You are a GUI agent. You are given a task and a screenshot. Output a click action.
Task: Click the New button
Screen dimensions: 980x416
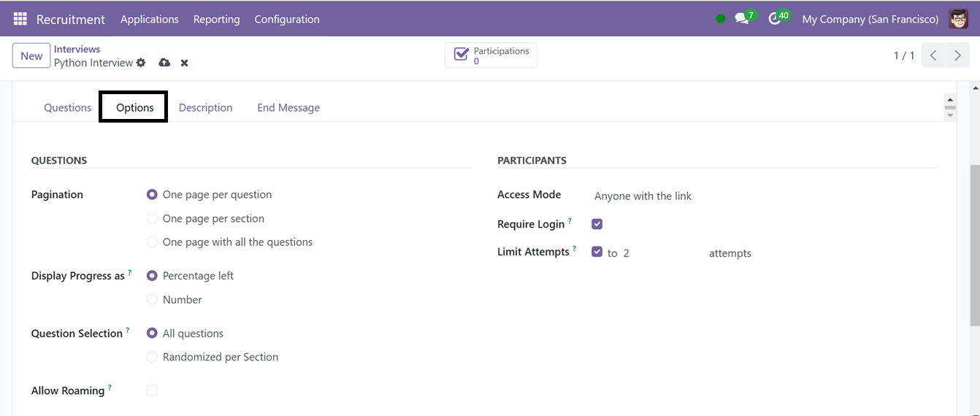pyautogui.click(x=31, y=55)
